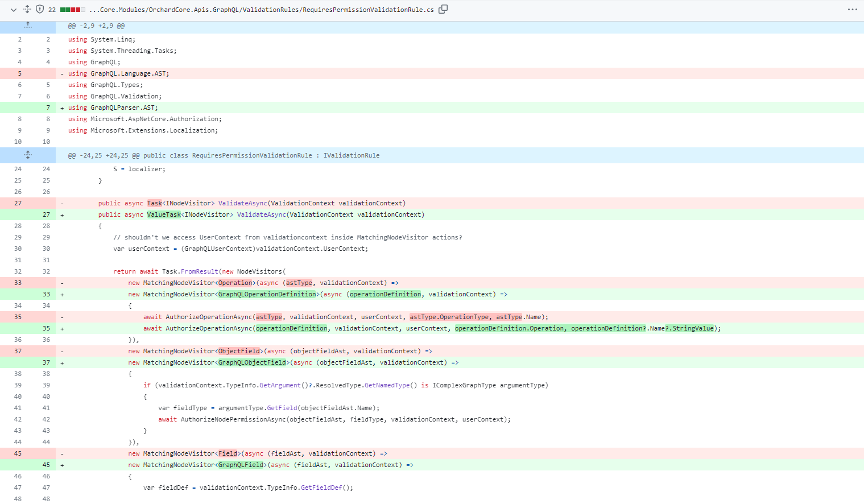Screen dimensions: 864x504
Task: Click 'using GraphQL.Validation;' line
Action: pyautogui.click(x=115, y=96)
